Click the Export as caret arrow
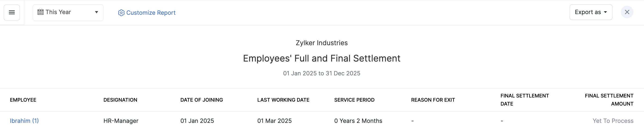 tap(605, 12)
